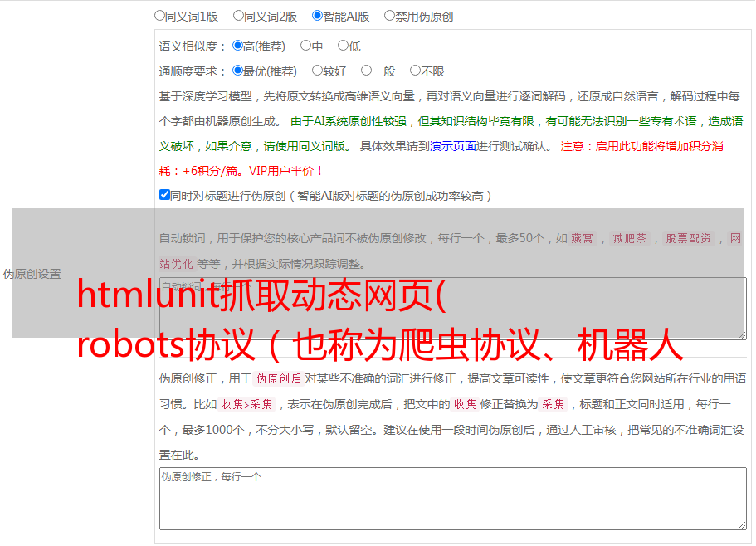Set 通顺度要求 to 最优(推荐)
This screenshot has height=546, width=756.
pos(237,71)
